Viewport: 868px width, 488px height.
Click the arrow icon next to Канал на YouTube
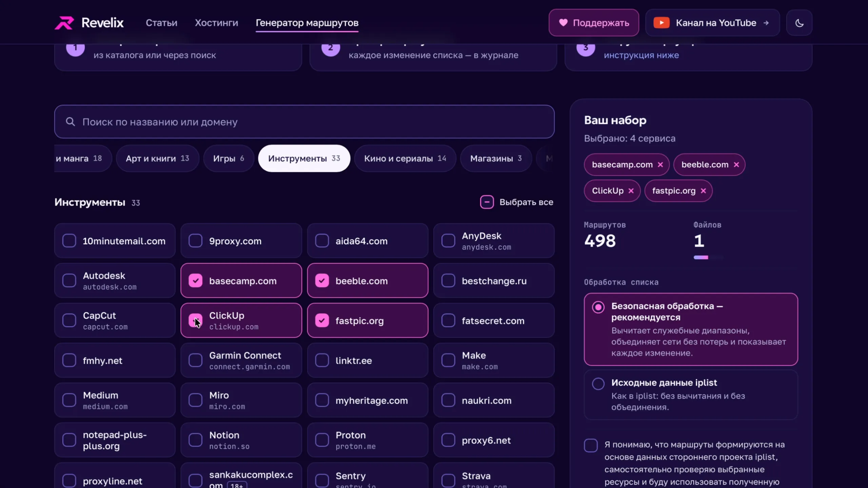point(766,23)
